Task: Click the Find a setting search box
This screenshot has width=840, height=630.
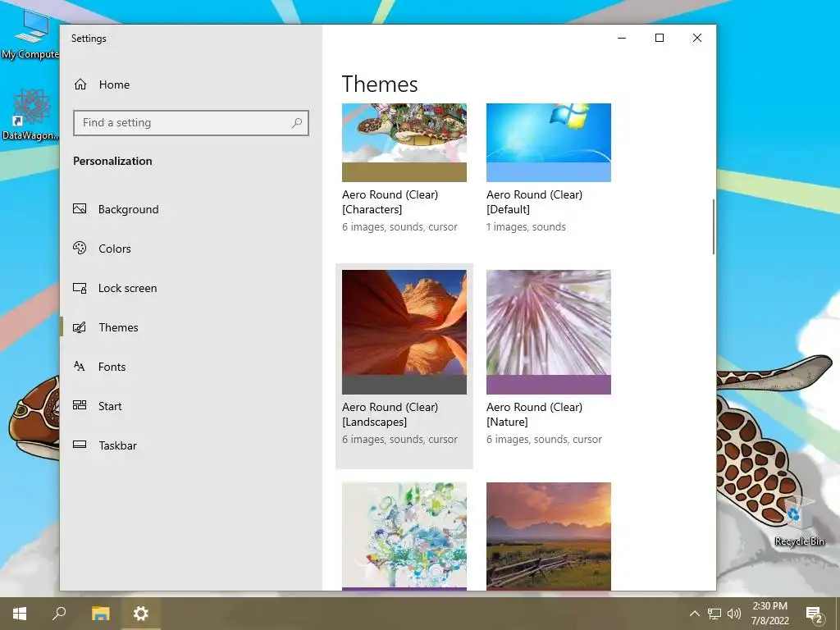Action: tap(190, 123)
